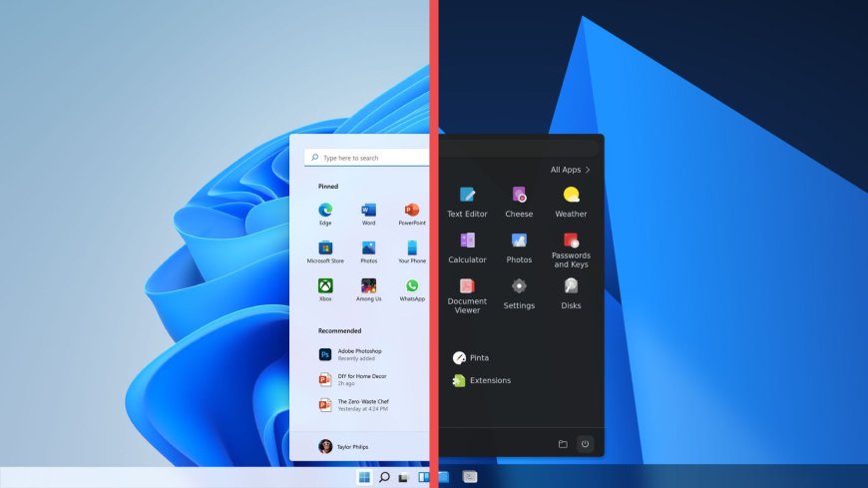Click the Windows Start button on taskbar

[364, 477]
